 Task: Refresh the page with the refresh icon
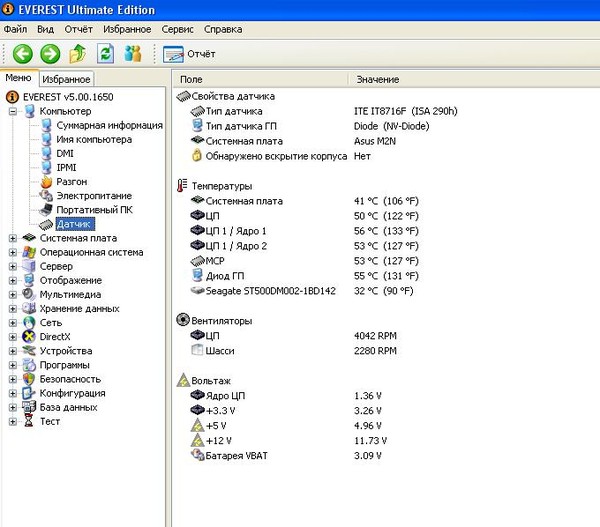(105, 54)
